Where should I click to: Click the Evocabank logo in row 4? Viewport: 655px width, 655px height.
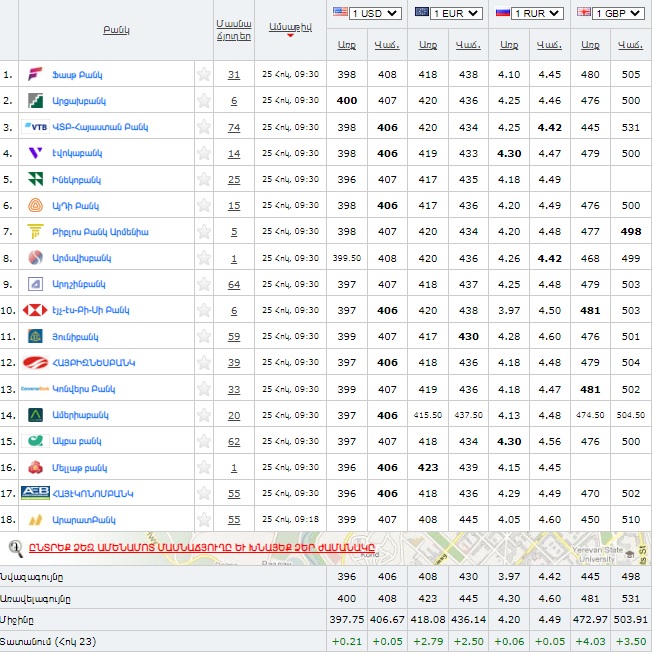(x=35, y=153)
